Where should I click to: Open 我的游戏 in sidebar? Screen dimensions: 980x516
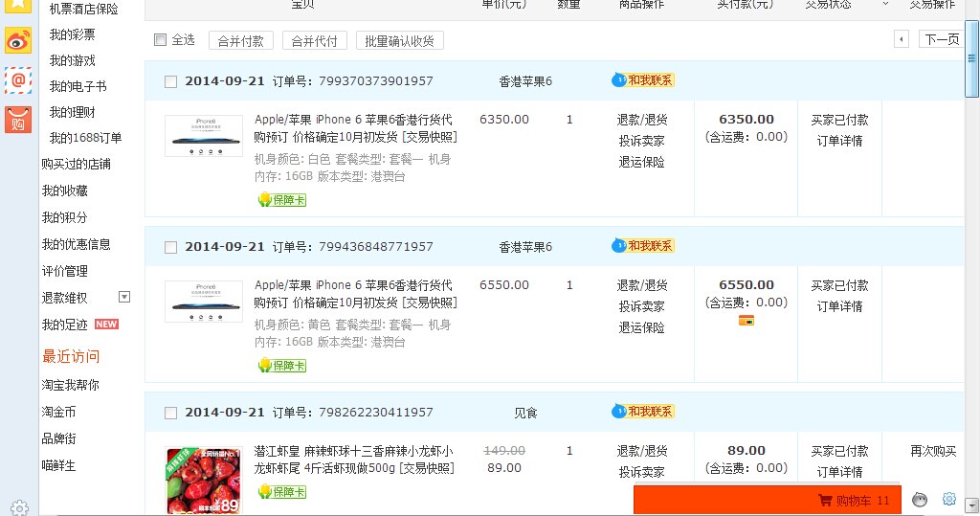73,60
